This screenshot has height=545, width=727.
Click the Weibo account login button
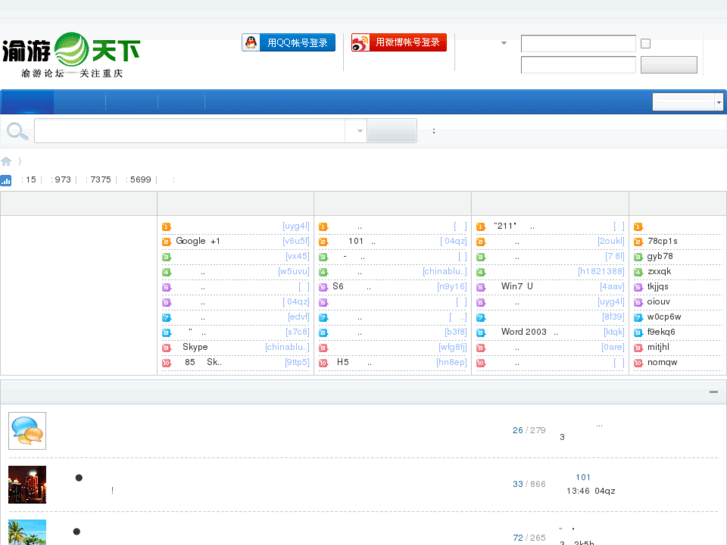click(x=398, y=43)
